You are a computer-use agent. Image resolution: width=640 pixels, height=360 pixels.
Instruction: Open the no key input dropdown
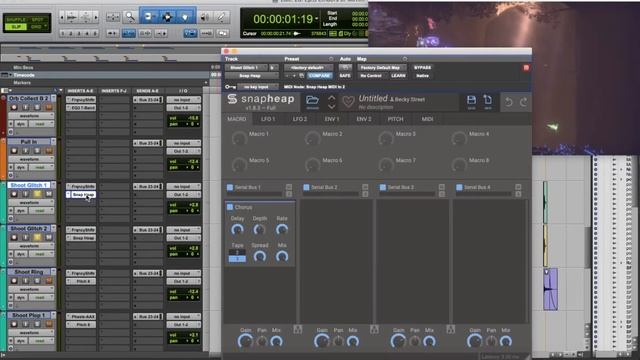coord(258,87)
